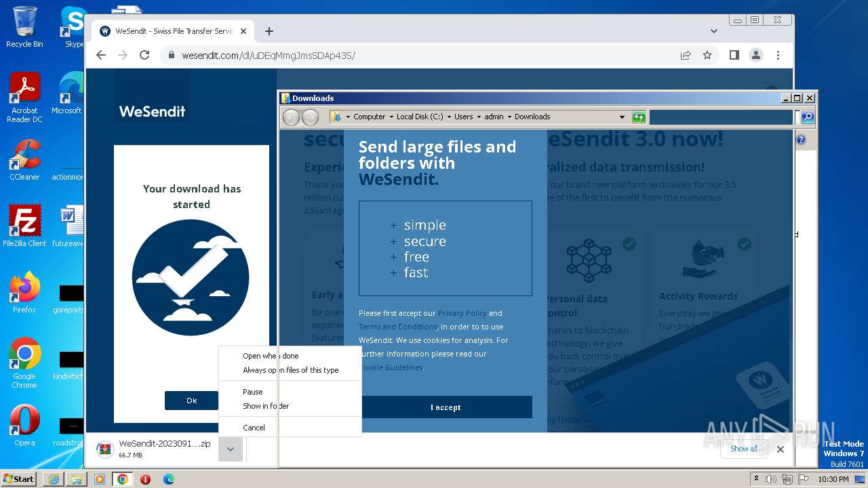Click Ok on download started card
Screen dimensions: 868x488
[x=191, y=401]
